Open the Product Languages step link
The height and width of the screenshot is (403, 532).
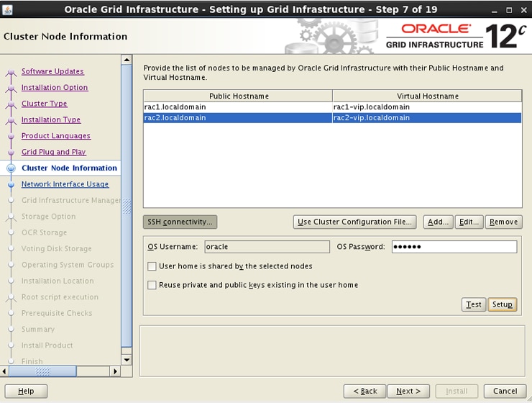(x=56, y=136)
